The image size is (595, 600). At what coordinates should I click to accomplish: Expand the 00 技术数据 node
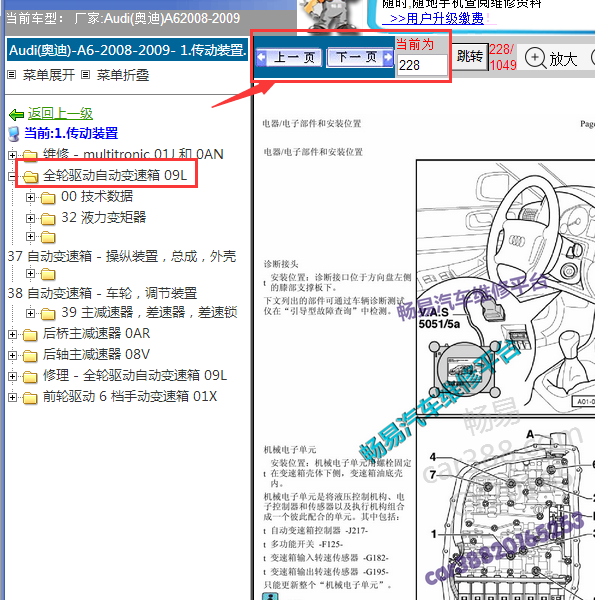point(30,197)
